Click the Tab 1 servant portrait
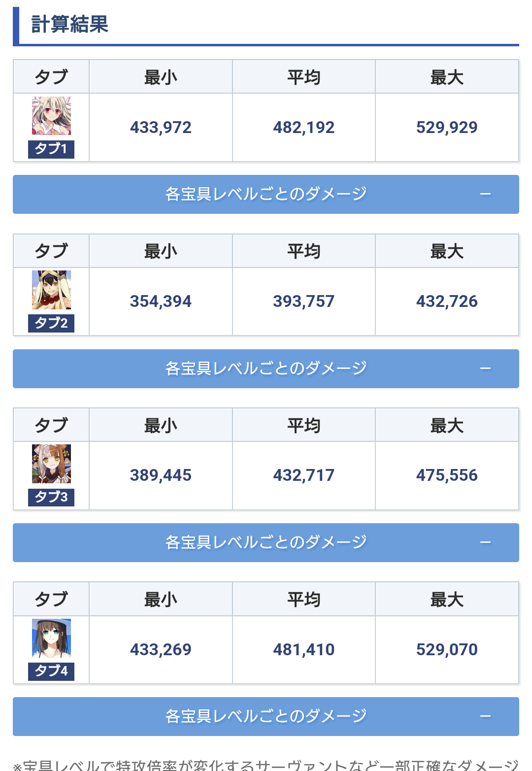This screenshot has width=532, height=771. pyautogui.click(x=51, y=116)
